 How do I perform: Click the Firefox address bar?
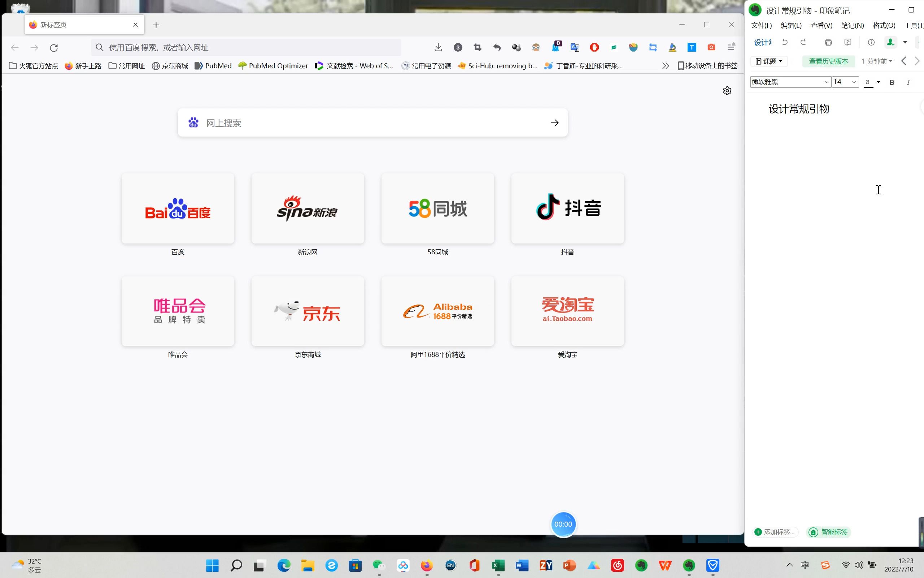[x=246, y=47]
